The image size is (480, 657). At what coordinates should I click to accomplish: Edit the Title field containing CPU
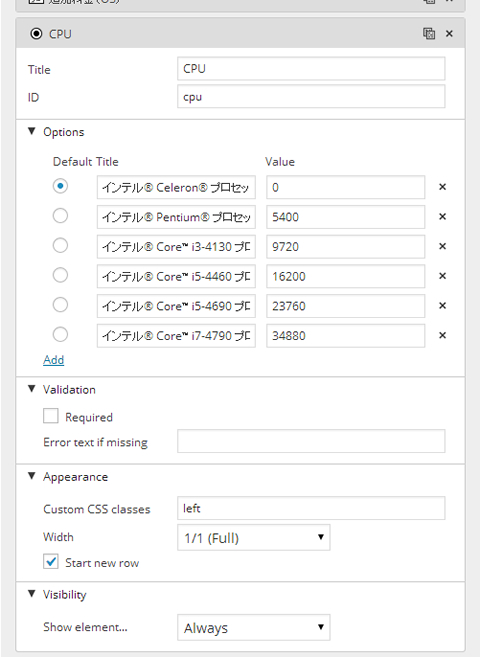[311, 69]
